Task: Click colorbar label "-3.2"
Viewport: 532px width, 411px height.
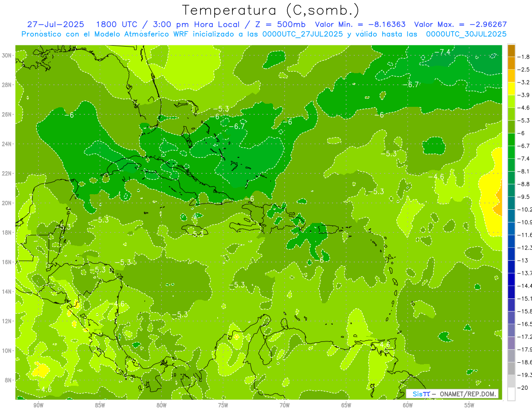Action: pyautogui.click(x=524, y=82)
